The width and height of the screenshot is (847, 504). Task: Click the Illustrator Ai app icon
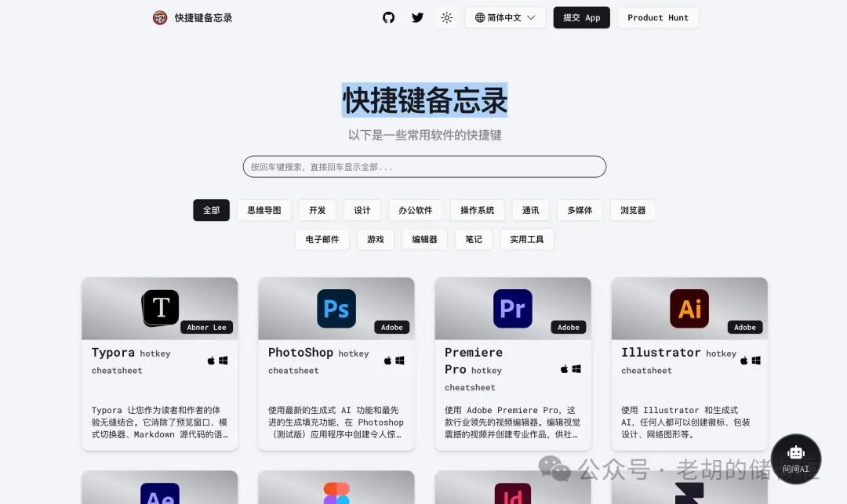click(689, 309)
